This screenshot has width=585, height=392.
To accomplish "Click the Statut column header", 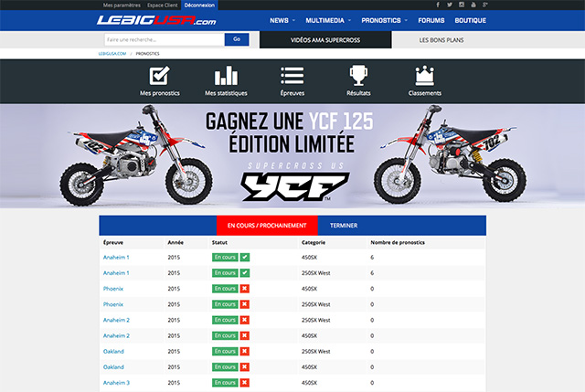I will [x=219, y=242].
